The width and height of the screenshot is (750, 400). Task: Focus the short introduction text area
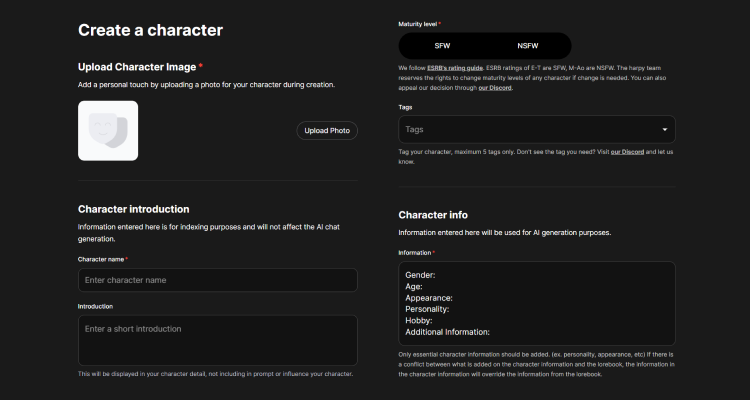coord(218,340)
